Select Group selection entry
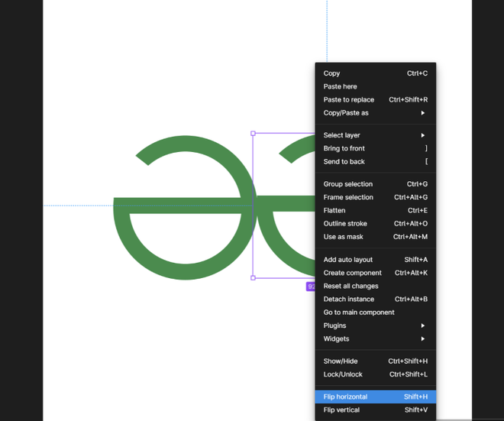This screenshot has height=421, width=504. (376, 184)
